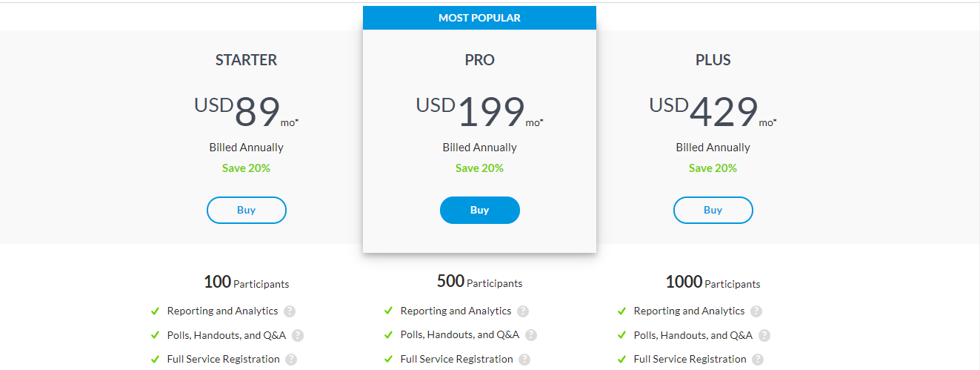Click help icon beside Starter Full Service Registration
This screenshot has width=980, height=370.
point(291,360)
